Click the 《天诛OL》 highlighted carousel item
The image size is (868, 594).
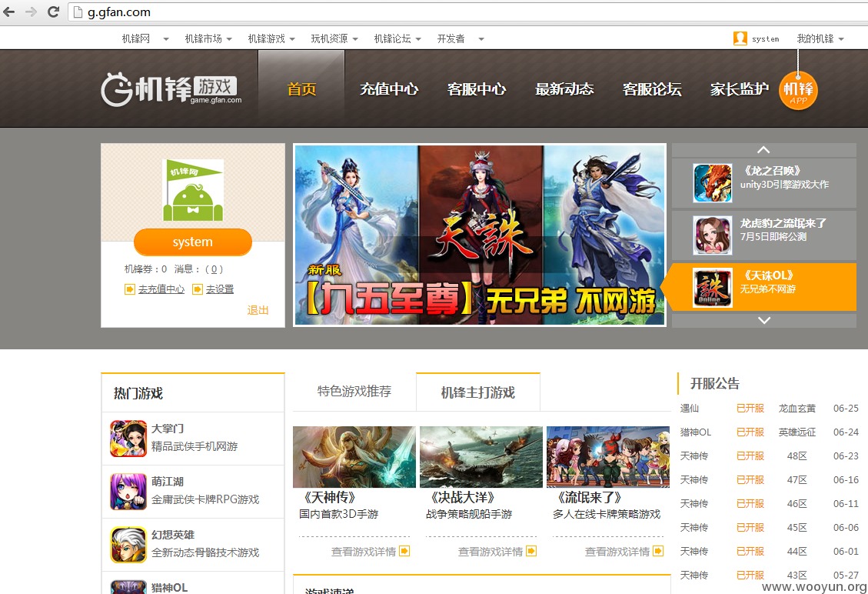764,287
